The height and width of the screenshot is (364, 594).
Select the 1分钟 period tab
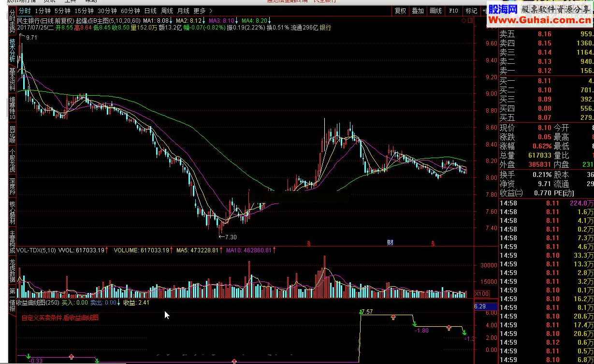[x=43, y=11]
